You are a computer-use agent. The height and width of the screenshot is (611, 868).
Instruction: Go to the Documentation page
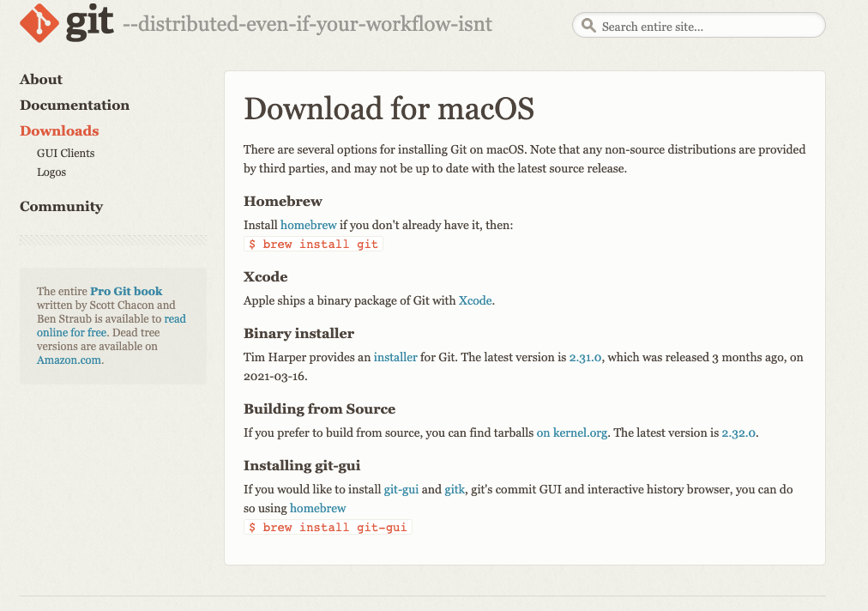tap(75, 106)
